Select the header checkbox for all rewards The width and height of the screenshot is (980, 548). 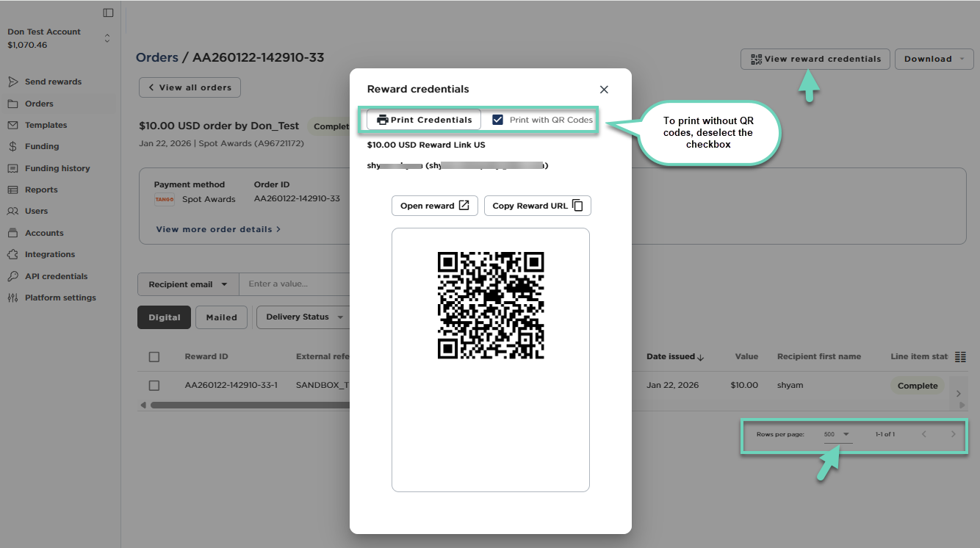tap(154, 357)
